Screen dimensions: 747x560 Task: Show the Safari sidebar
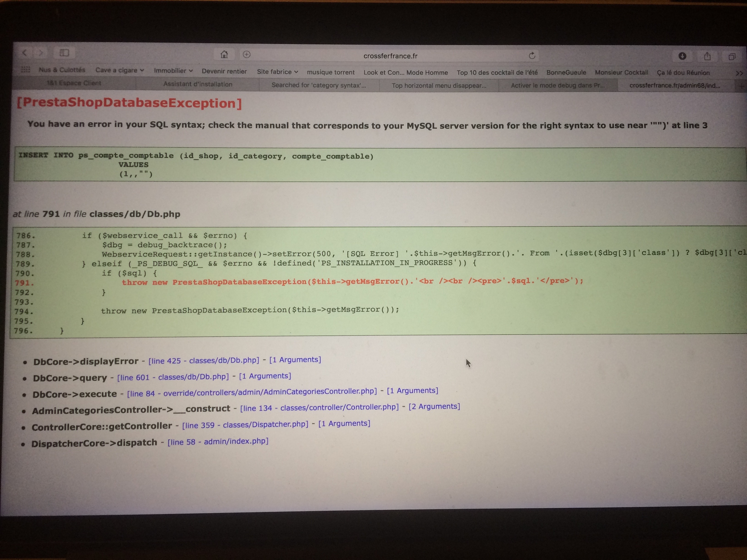[64, 53]
